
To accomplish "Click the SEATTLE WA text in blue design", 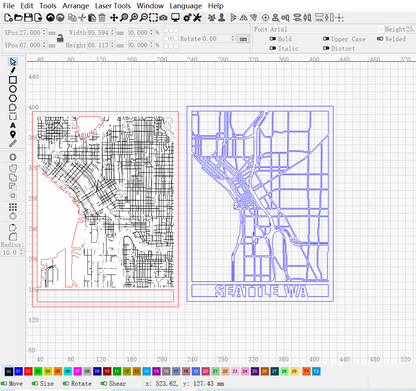I will coord(261,291).
